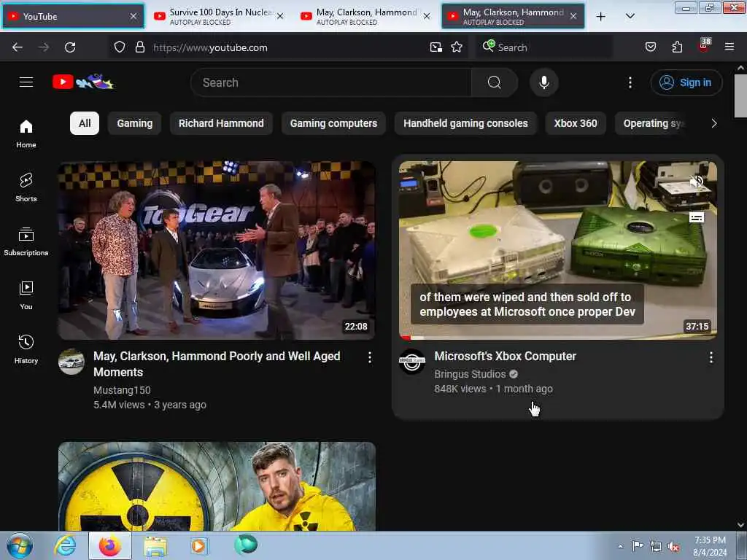Open Shorts from the sidebar
Viewport: 747px width, 560px height.
coord(26,187)
